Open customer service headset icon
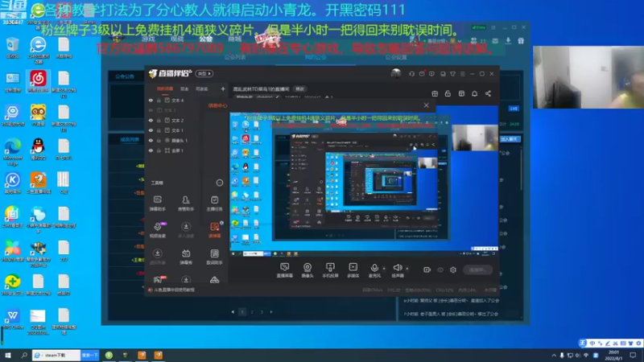This screenshot has height=362, width=644. click(x=411, y=74)
